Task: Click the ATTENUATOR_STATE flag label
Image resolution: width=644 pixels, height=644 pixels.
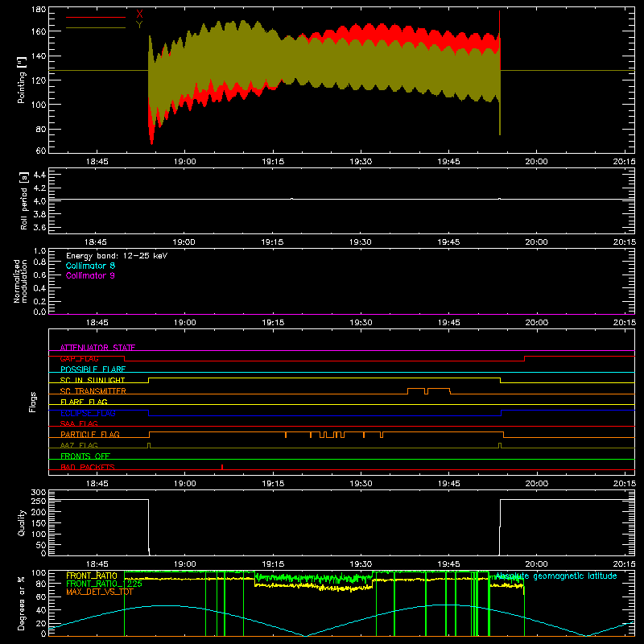Action: pyautogui.click(x=97, y=348)
